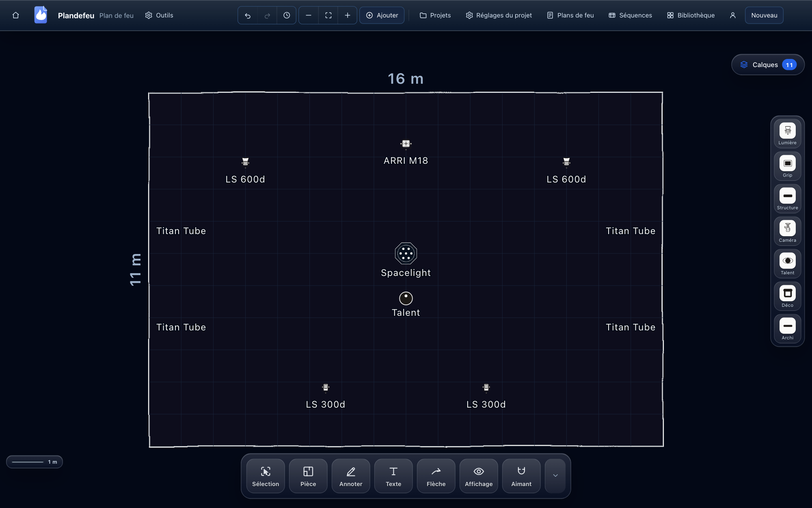Viewport: 812px width, 508px height.
Task: Open the Bibliothèque menu item
Action: click(691, 15)
